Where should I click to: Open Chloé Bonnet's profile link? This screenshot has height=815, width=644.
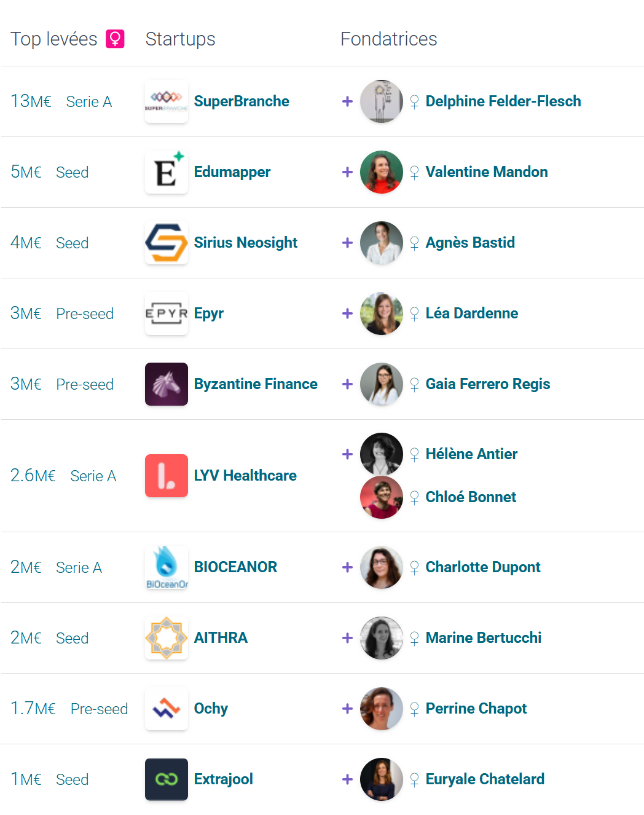(471, 497)
